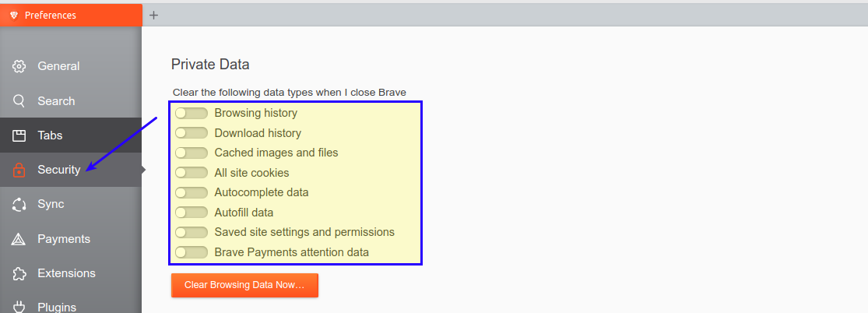Toggle Saved site settings and permissions
This screenshot has width=868, height=313.
(x=191, y=232)
